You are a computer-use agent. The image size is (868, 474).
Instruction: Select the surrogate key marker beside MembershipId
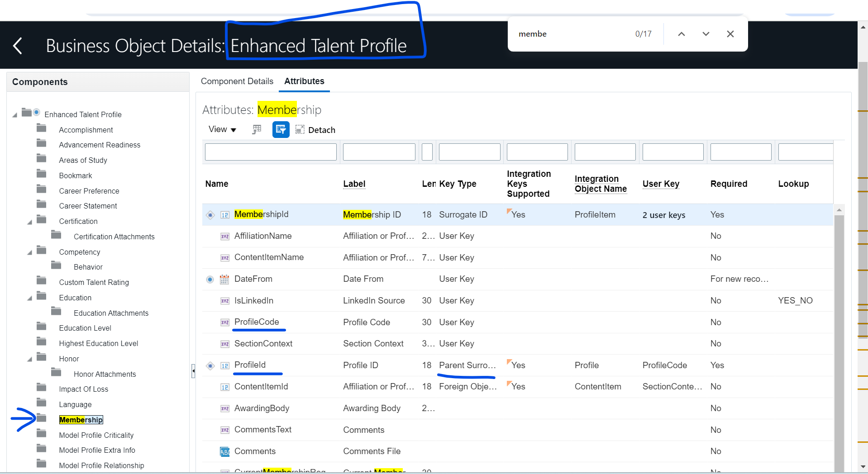pos(210,215)
